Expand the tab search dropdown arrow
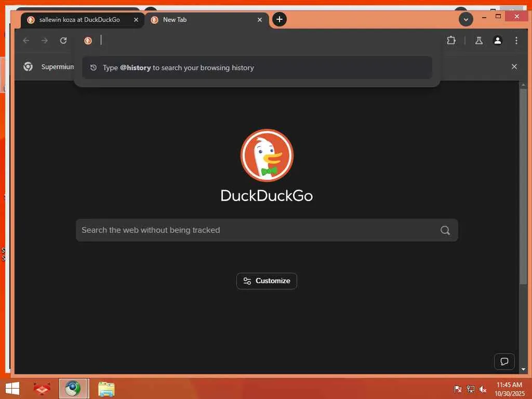532x399 pixels. click(x=466, y=19)
